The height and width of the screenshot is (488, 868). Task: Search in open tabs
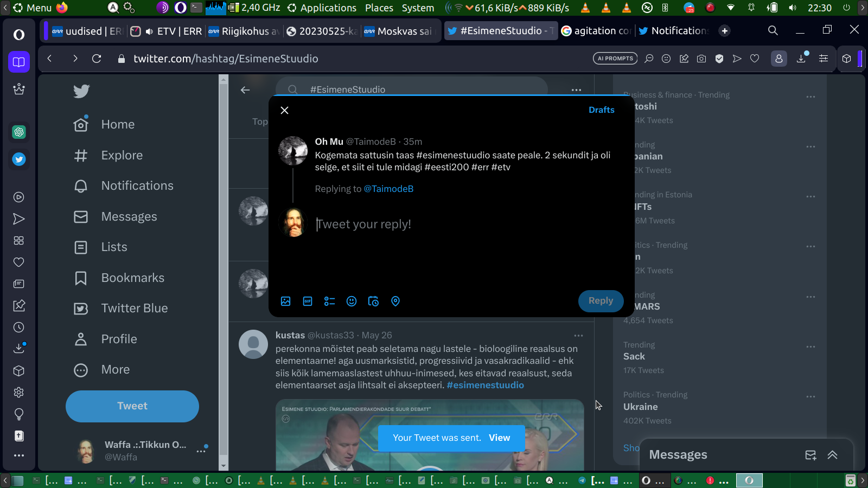[773, 31]
